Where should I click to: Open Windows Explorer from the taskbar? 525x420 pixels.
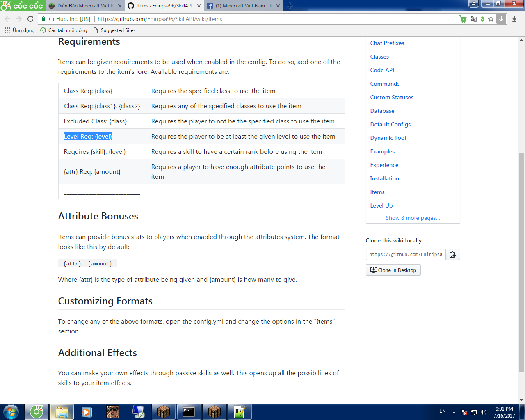(62, 412)
